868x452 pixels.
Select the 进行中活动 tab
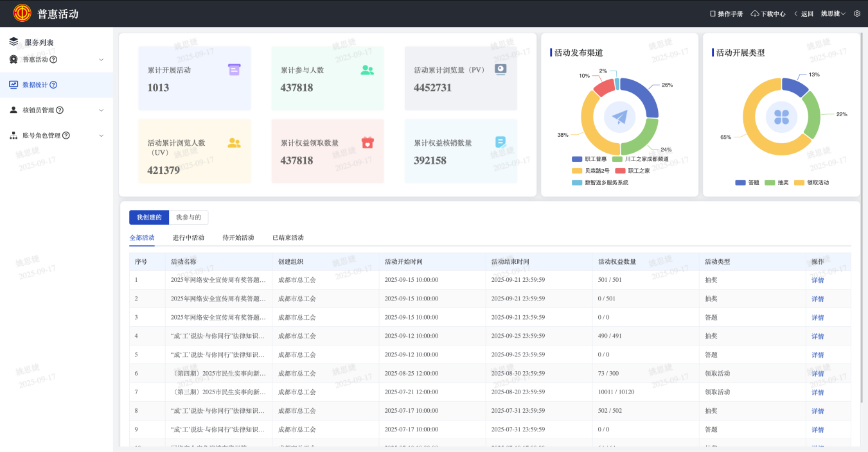point(188,238)
